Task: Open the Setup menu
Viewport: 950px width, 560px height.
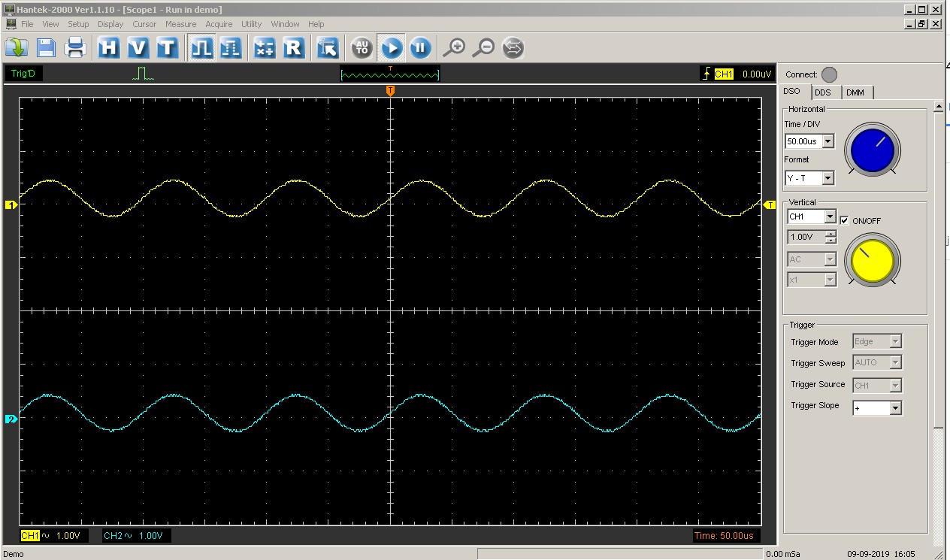Action: click(78, 24)
